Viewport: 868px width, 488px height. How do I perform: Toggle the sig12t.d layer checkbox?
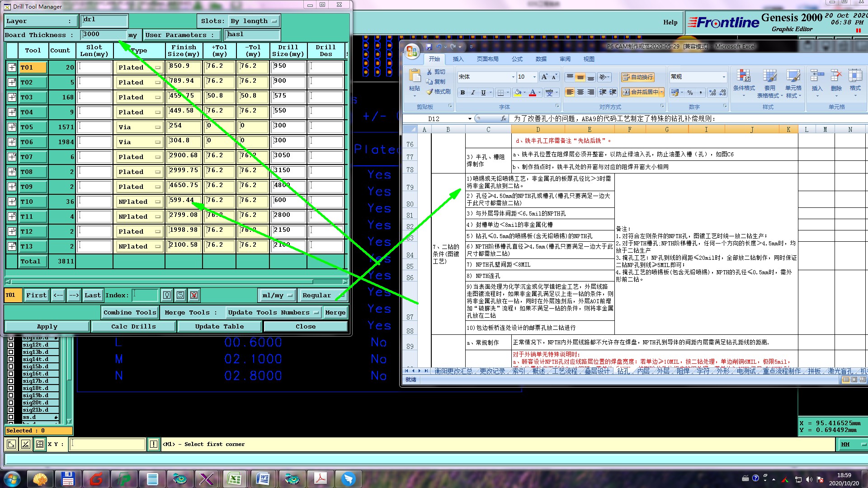pyautogui.click(x=11, y=345)
